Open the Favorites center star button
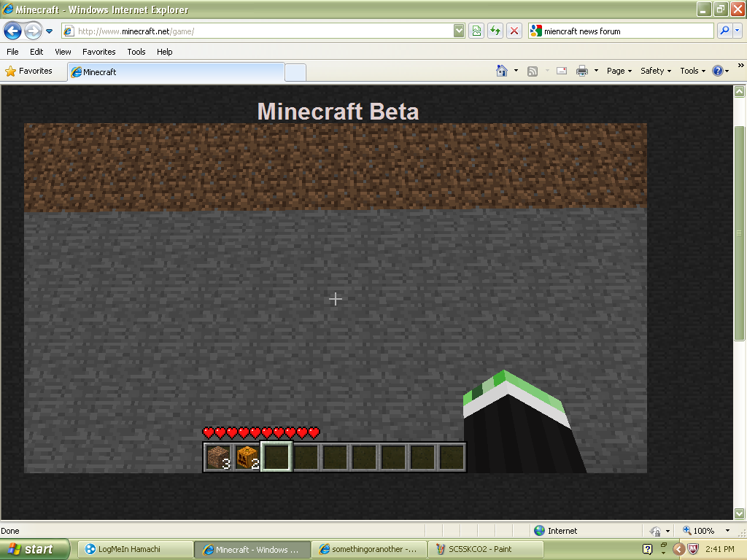The width and height of the screenshot is (747, 560). (x=28, y=71)
